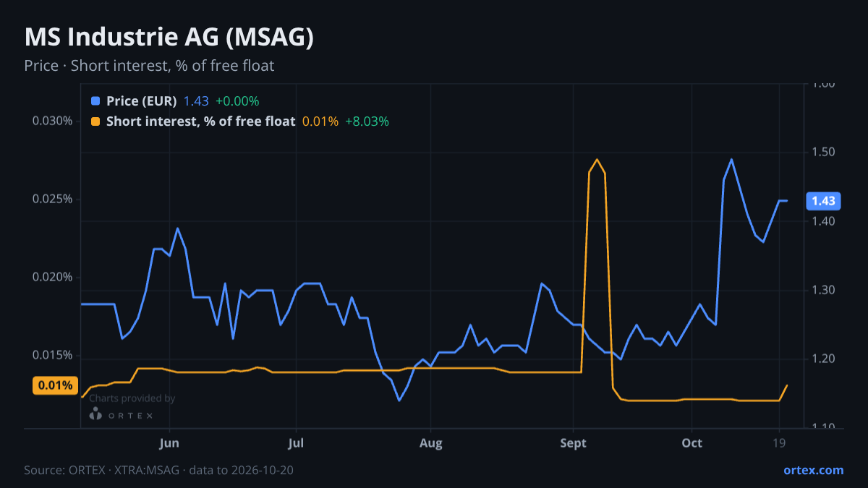The height and width of the screenshot is (488, 868).
Task: Click the legend short interest value 0.01%
Action: pyautogui.click(x=320, y=121)
